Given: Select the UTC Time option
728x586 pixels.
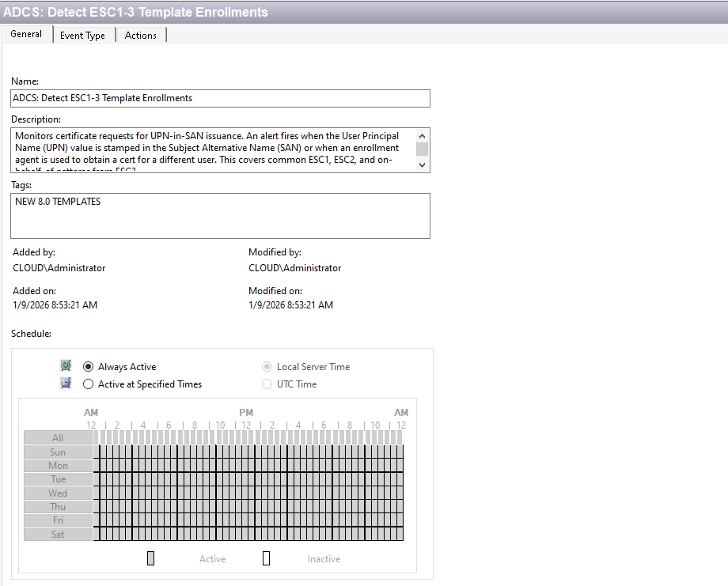Looking at the screenshot, I should point(267,384).
